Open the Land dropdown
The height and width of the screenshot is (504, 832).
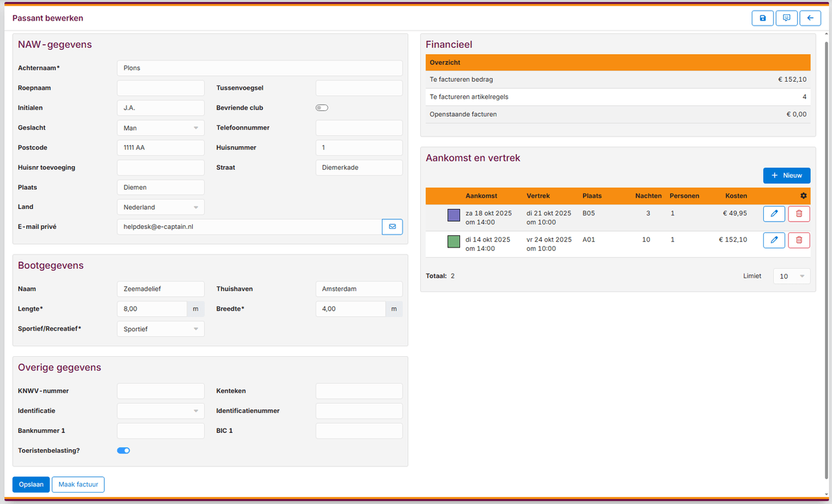[x=160, y=207]
